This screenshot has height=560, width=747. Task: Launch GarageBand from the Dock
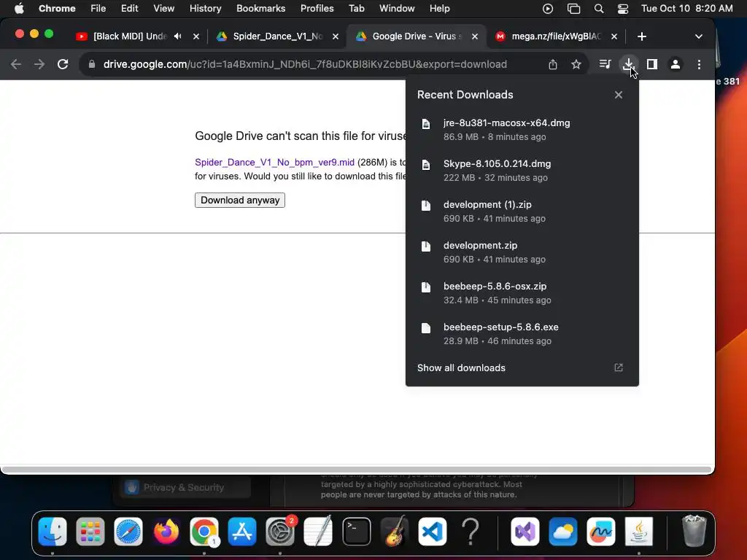(395, 531)
